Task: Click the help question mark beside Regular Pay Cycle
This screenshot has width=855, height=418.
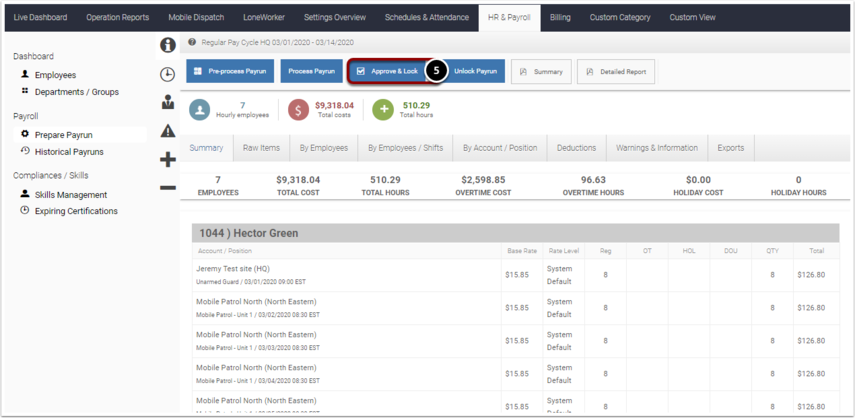Action: click(192, 41)
